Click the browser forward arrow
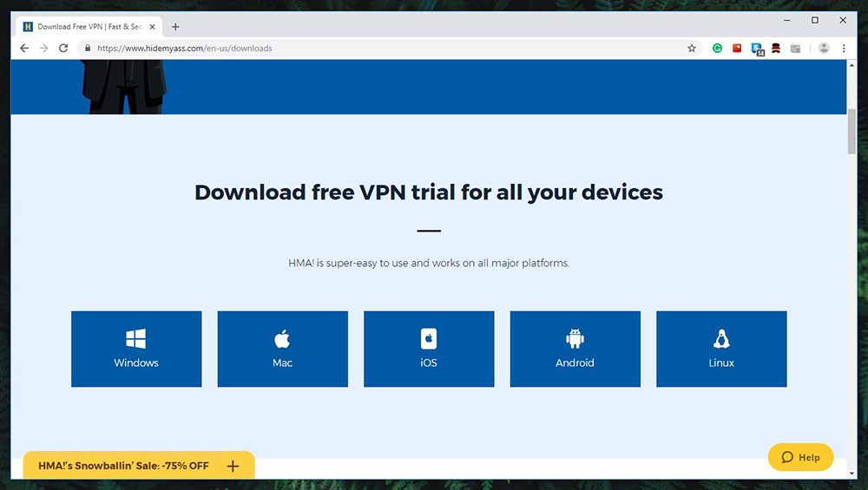The width and height of the screenshot is (868, 490). pyautogui.click(x=43, y=48)
